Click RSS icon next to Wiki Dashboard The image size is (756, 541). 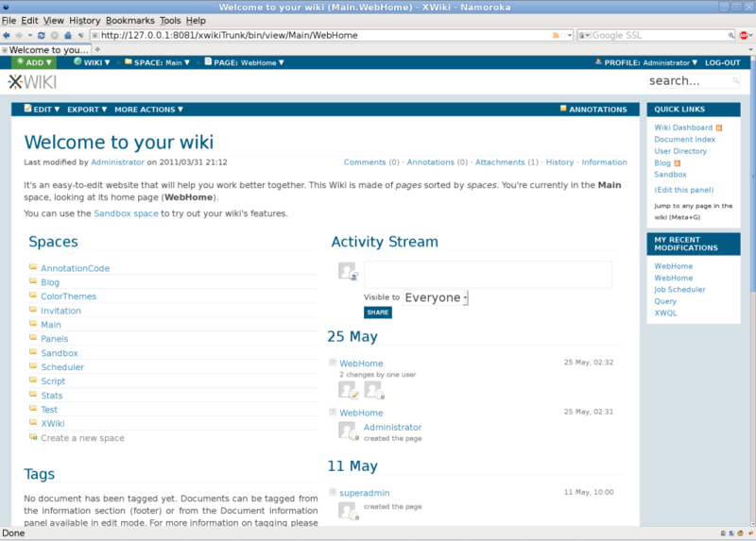tap(719, 127)
